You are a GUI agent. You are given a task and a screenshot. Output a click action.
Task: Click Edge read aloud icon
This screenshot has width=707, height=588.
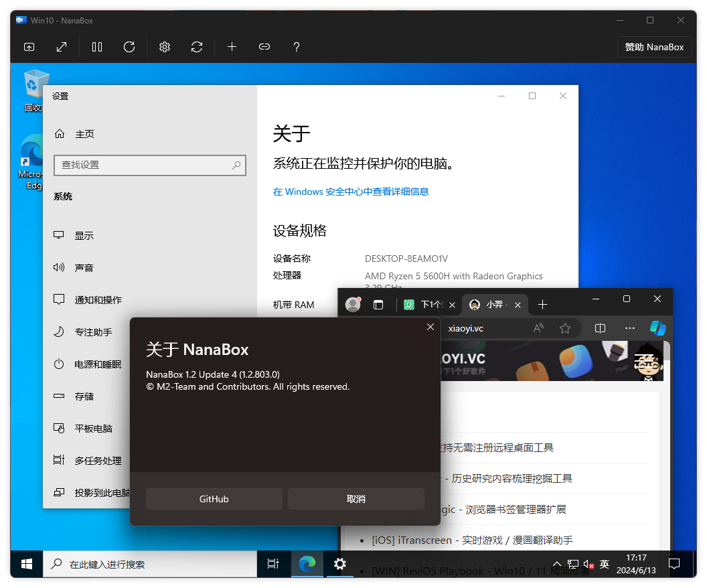[538, 328]
